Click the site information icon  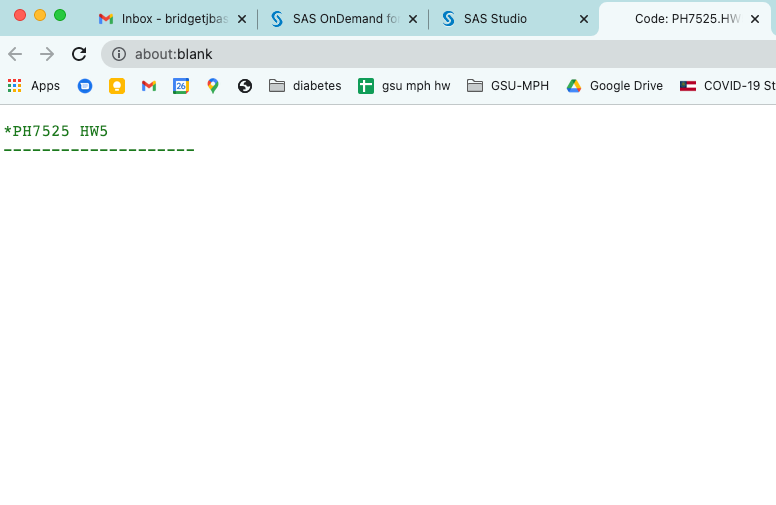(119, 54)
